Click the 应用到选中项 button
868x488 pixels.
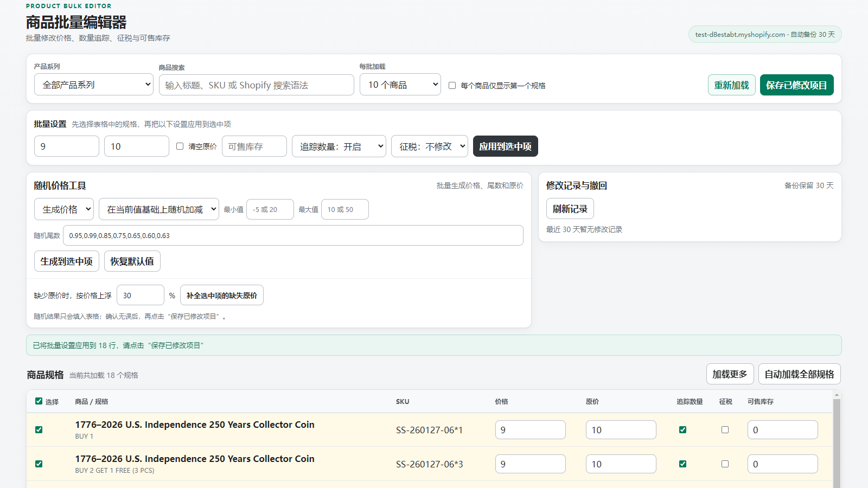(506, 146)
